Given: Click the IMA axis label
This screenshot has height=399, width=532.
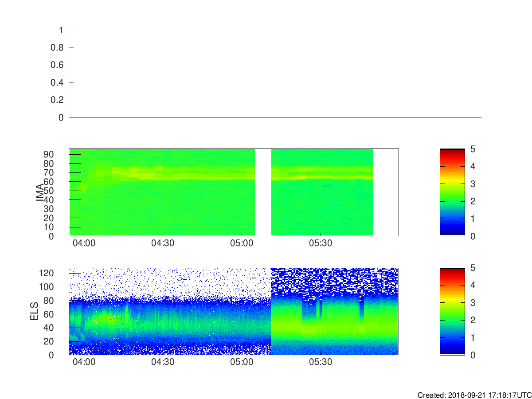Looking at the screenshot, I should (39, 192).
